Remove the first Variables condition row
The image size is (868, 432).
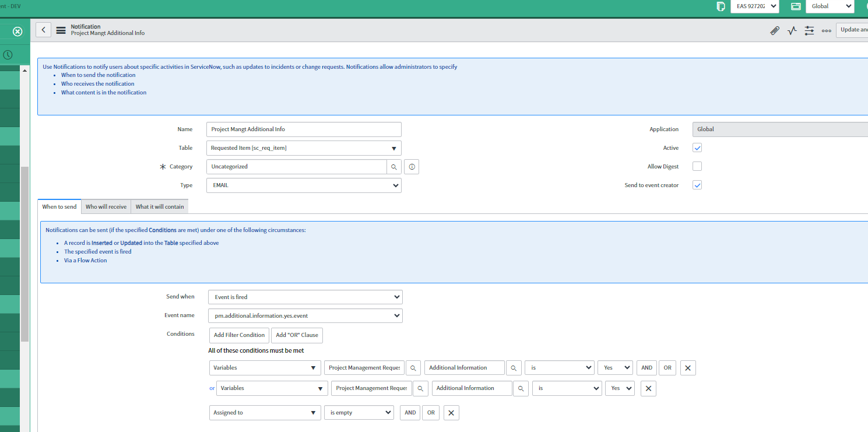[x=688, y=368]
